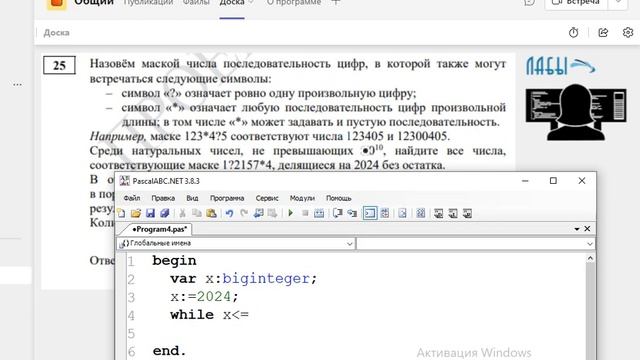Click the Встреча meeting button
This screenshot has height=360, width=640.
pyautogui.click(x=576, y=3)
